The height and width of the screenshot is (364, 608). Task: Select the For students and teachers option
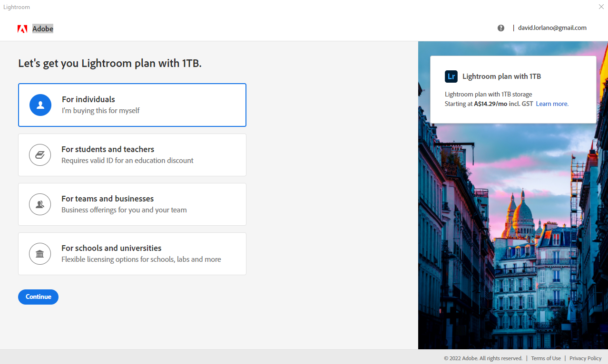(x=132, y=154)
